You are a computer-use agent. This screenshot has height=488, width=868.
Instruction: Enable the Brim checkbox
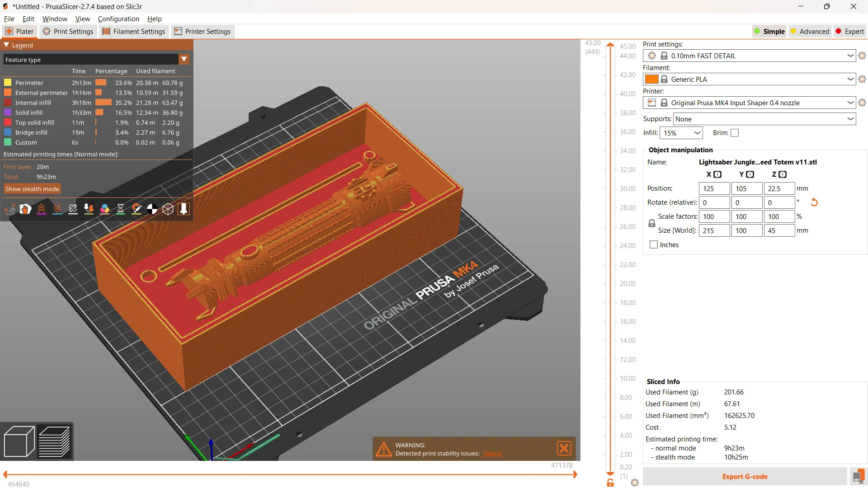pyautogui.click(x=735, y=133)
